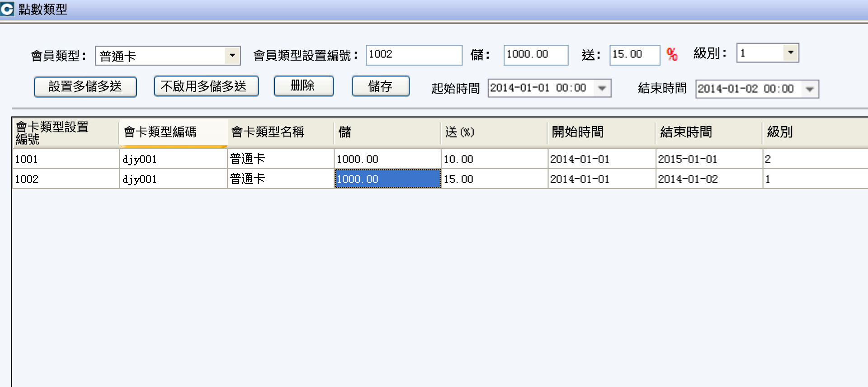The height and width of the screenshot is (387, 868).
Task: Click the 結束時間 value 2014-01-02 00:00
Action: [745, 89]
